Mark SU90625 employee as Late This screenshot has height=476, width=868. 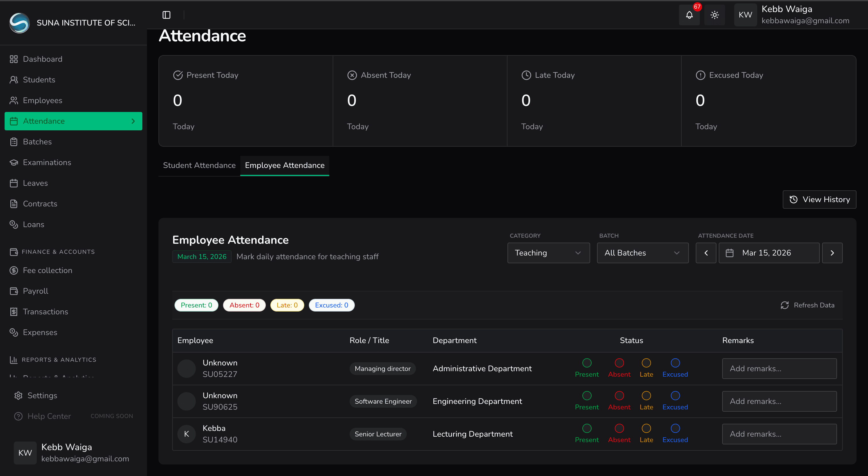[646, 396]
